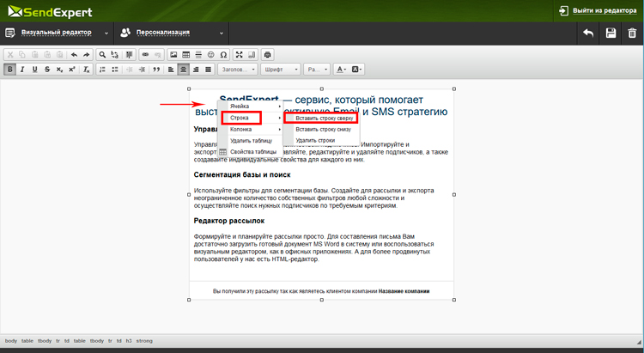This screenshot has width=644, height=353.
Task: Remove formatting with the Tx icon
Action: click(x=86, y=70)
